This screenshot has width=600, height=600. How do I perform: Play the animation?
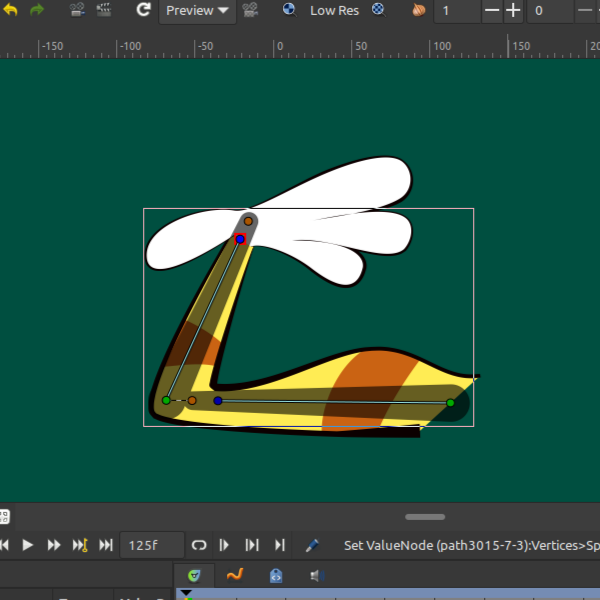(x=28, y=545)
